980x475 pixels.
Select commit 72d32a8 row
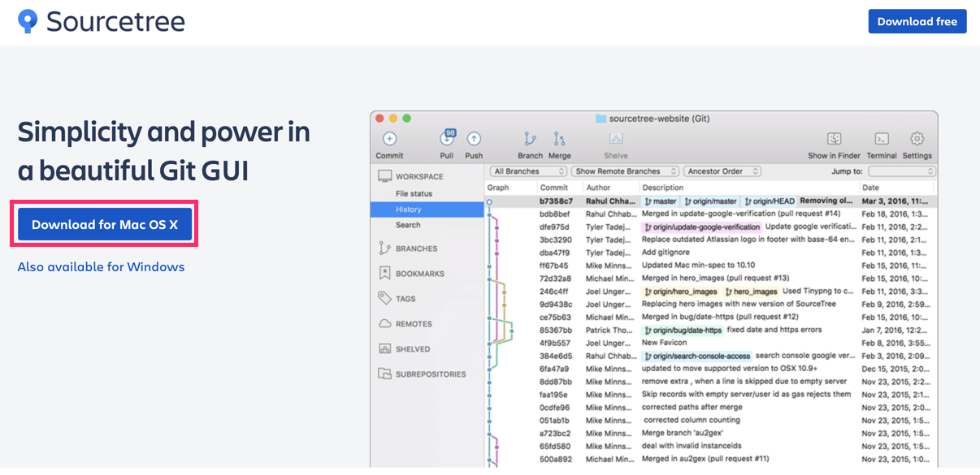(711, 279)
